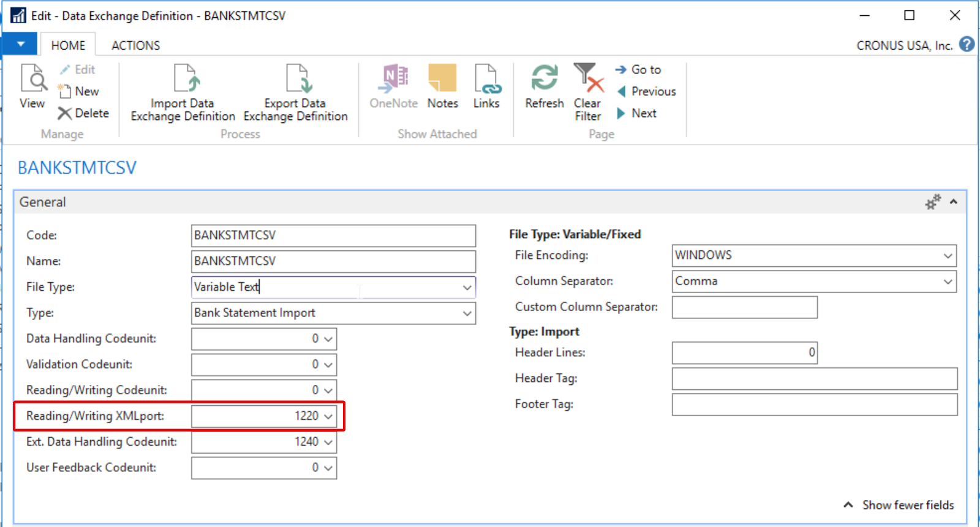Create a New data exchange definition
This screenshot has width=980, height=527.
click(x=78, y=91)
